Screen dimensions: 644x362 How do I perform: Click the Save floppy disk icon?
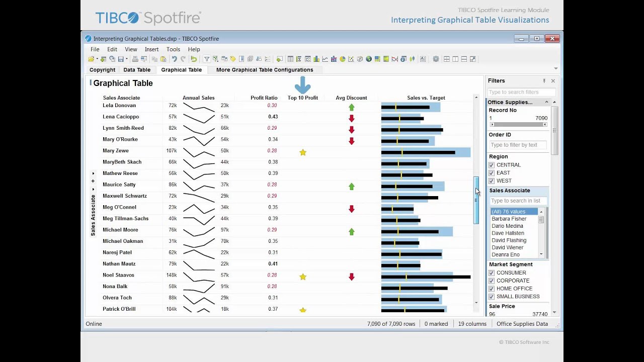tap(121, 59)
